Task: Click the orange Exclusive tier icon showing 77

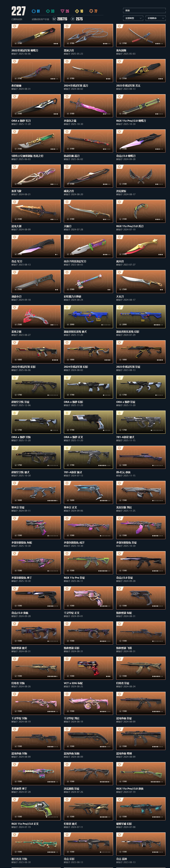Action: 91,11
